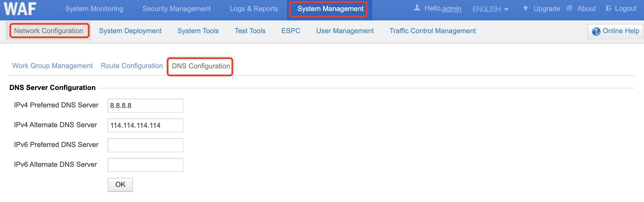Click the admin username link

tap(452, 9)
